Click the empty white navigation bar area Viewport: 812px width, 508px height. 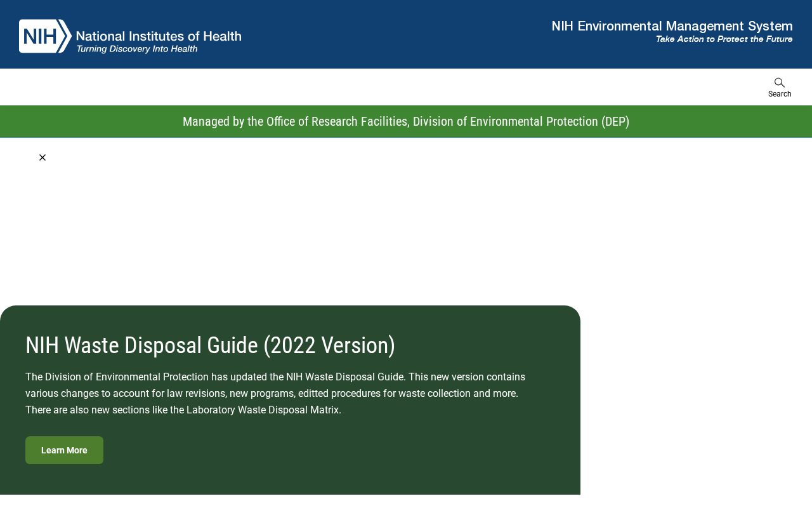tap(381, 87)
